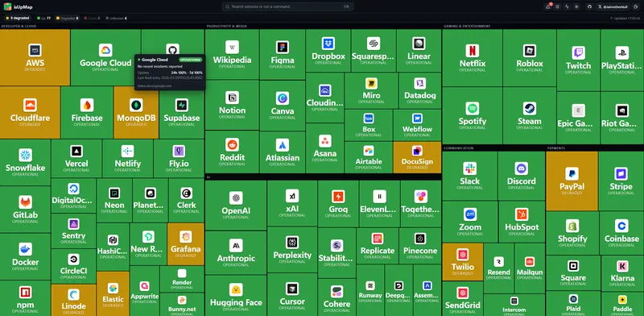The image size is (644, 316).
Task: Open the Netlify tile
Action: pyautogui.click(x=128, y=159)
